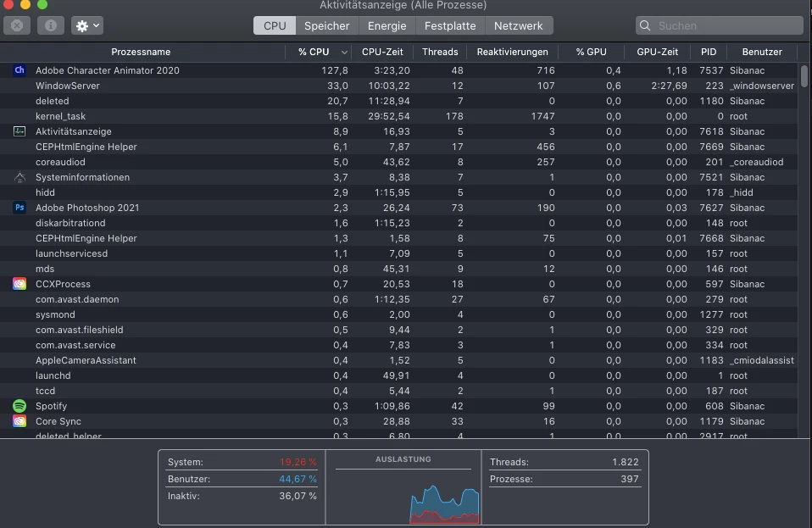This screenshot has width=812, height=528.
Task: Open the gear action menu dropdown
Action: 87,25
